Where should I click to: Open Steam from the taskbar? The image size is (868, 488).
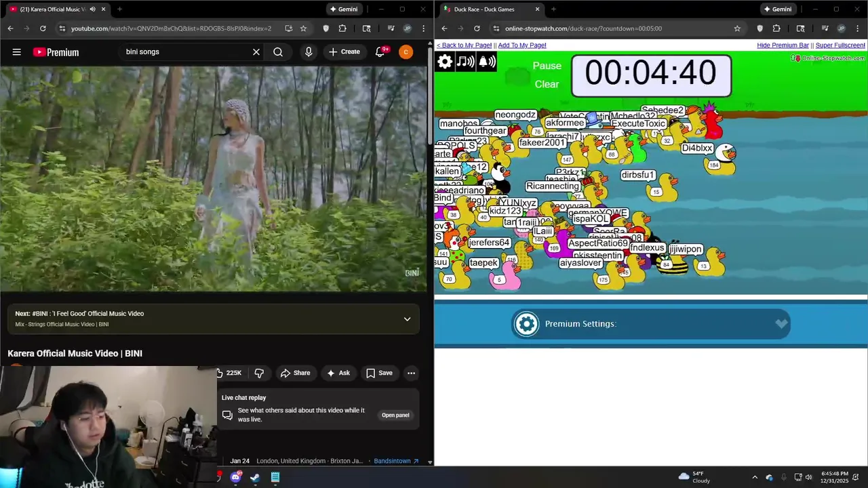pyautogui.click(x=255, y=477)
